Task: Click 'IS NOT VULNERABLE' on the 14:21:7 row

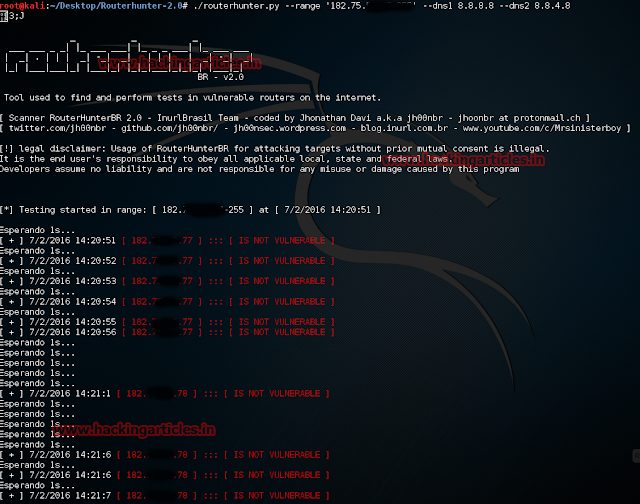Action: pyautogui.click(x=277, y=495)
